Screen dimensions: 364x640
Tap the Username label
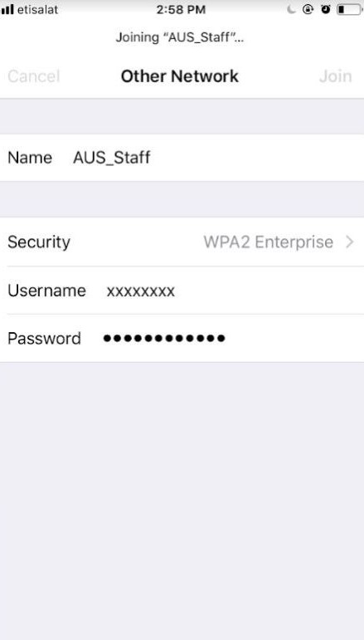pyautogui.click(x=47, y=291)
